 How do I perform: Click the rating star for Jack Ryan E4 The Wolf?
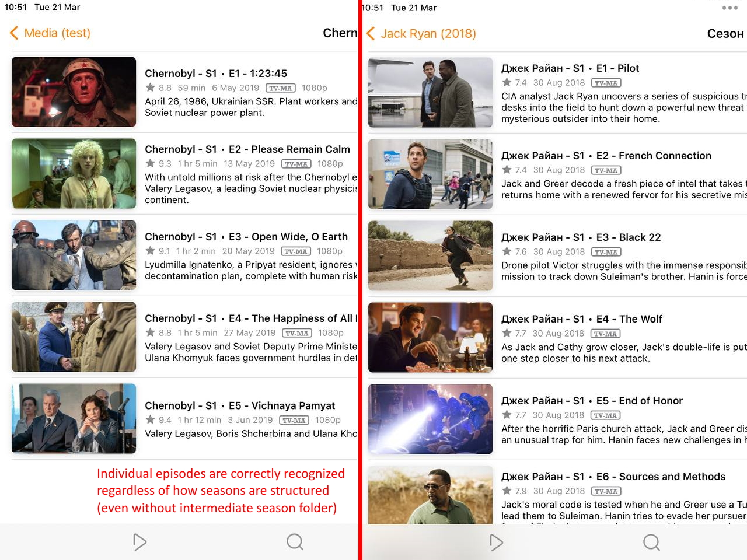pos(507,333)
